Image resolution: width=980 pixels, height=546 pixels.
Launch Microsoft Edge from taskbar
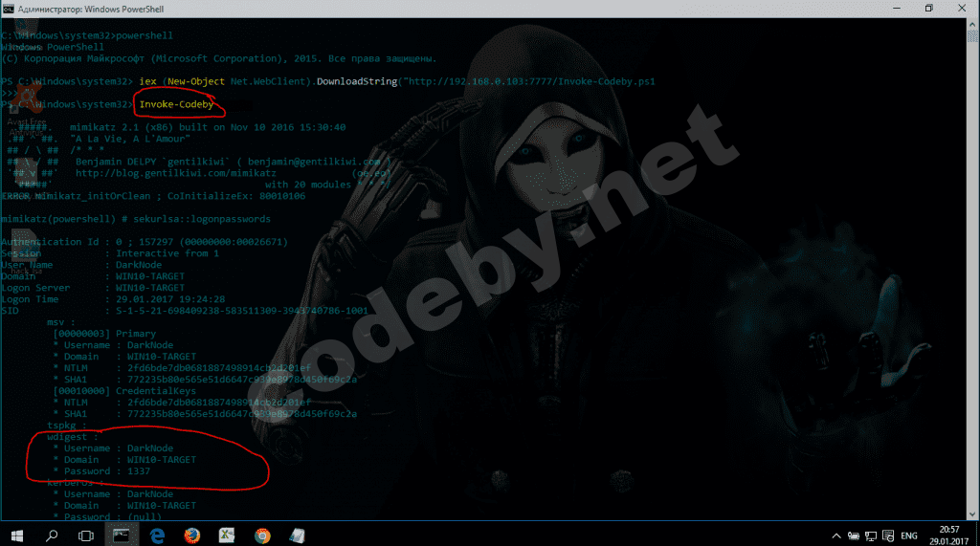click(x=157, y=535)
